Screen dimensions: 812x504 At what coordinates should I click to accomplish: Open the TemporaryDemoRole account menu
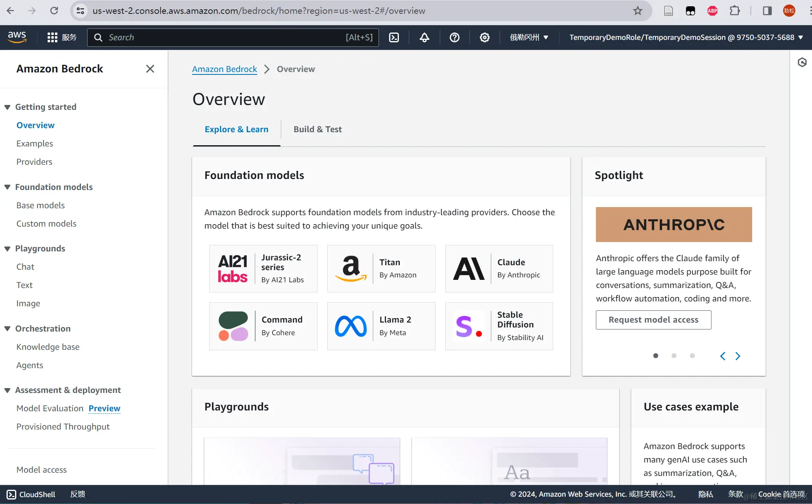[686, 37]
